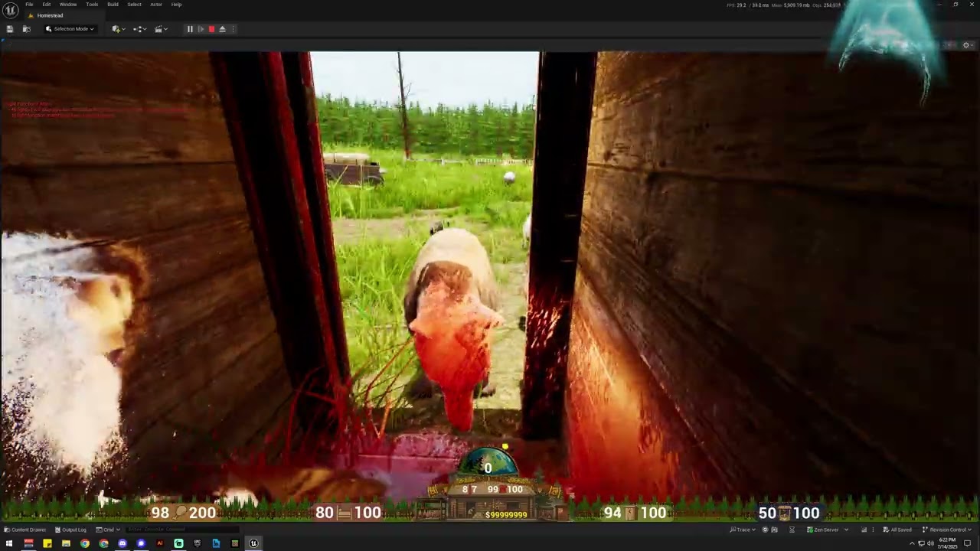Open the Help menu

click(x=176, y=5)
